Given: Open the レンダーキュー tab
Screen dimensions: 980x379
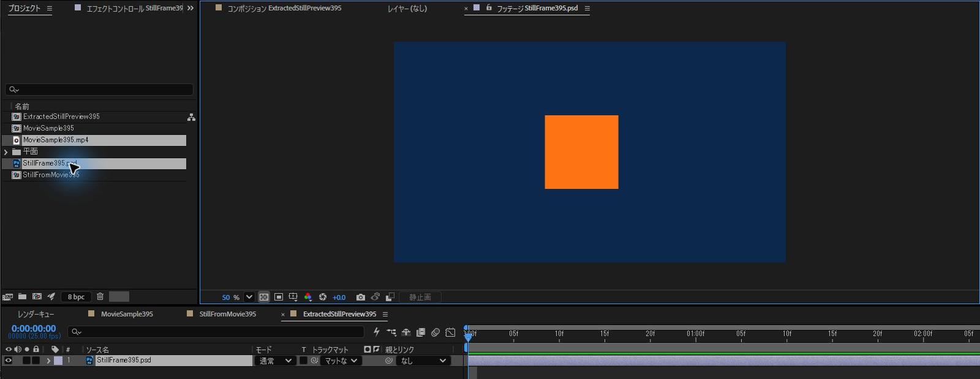Looking at the screenshot, I should [36, 314].
